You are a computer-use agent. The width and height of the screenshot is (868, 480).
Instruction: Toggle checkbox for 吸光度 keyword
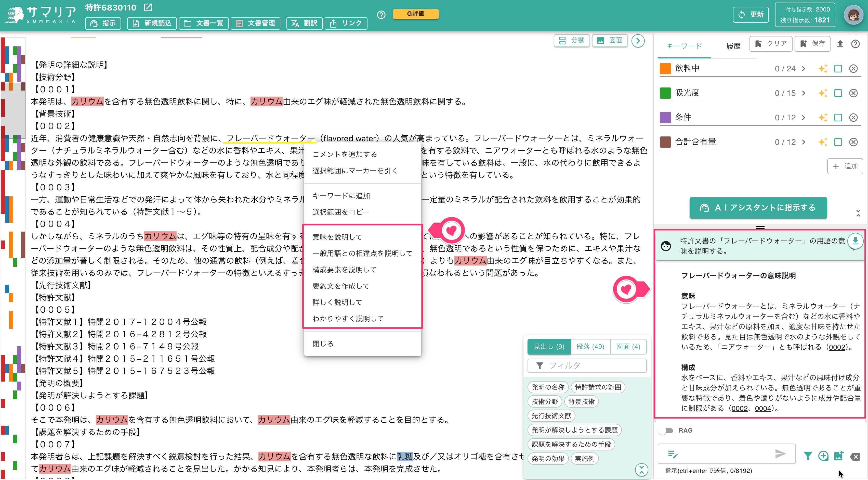pos(838,93)
